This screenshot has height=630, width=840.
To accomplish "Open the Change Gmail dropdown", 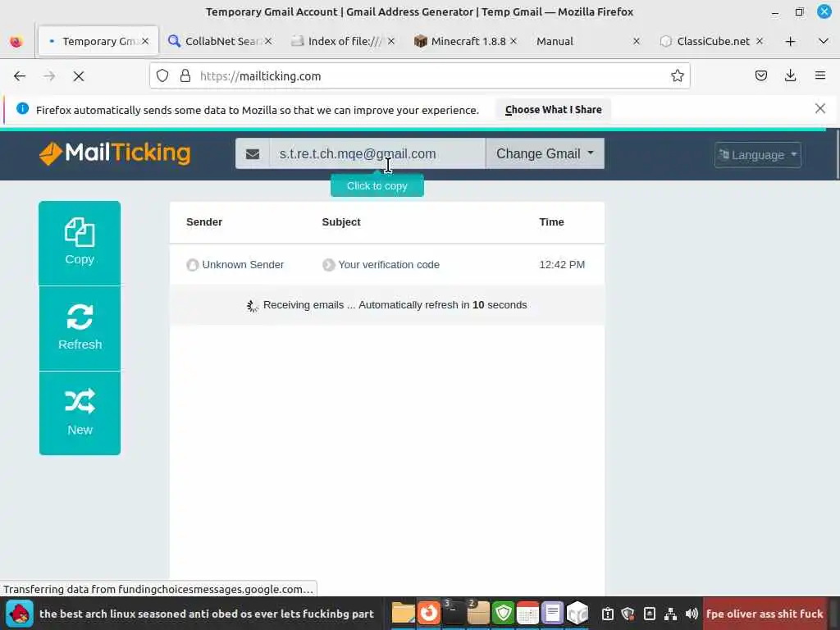I will [x=545, y=153].
